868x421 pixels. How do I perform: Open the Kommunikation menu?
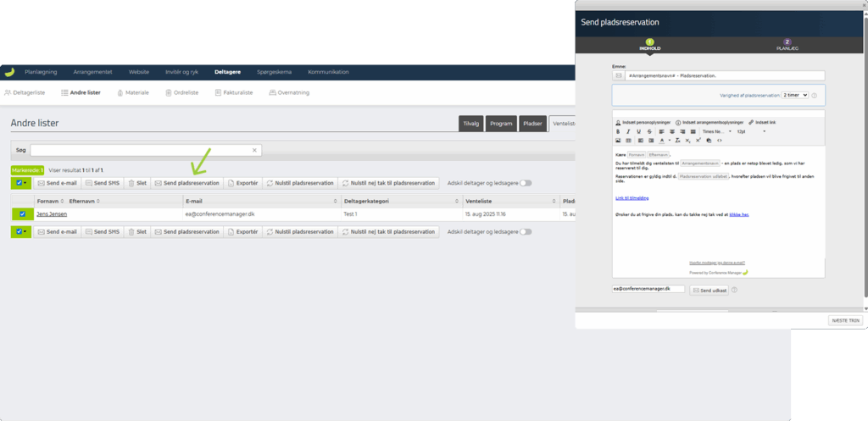(x=328, y=72)
